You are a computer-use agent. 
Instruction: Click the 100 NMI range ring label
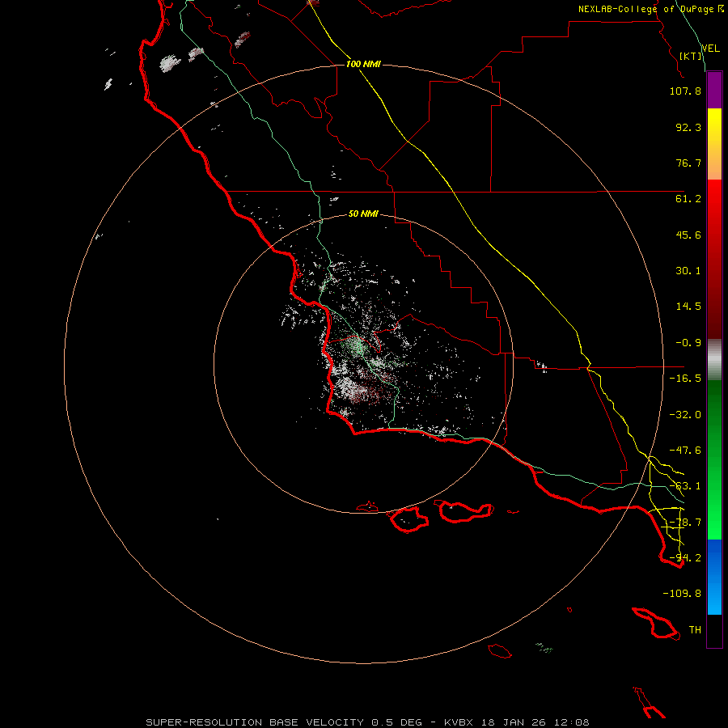tap(363, 64)
